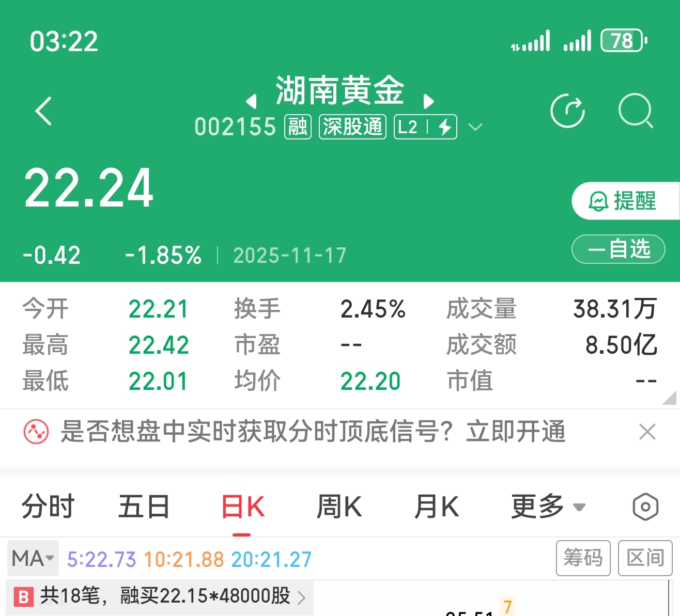Tap the 成交额 value 8.50亿

(x=621, y=345)
